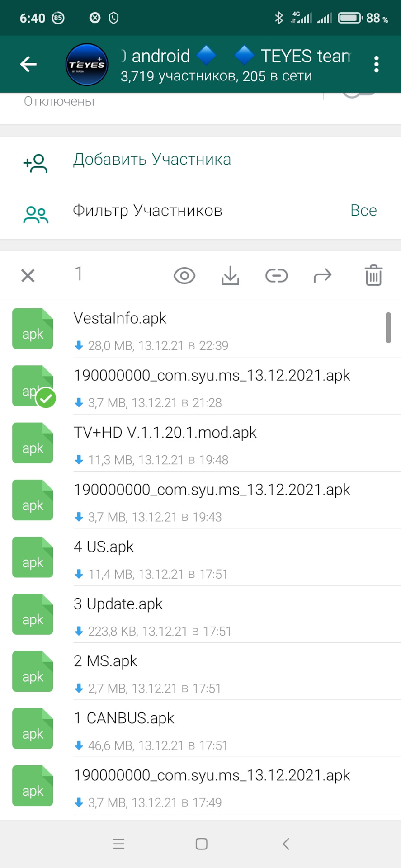Screen dimensions: 401x868
Task: Copy link to selected file
Action: tap(276, 275)
